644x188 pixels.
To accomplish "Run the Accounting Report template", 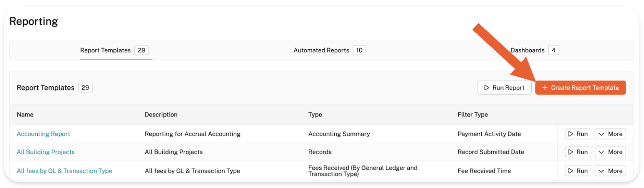I will [x=578, y=134].
